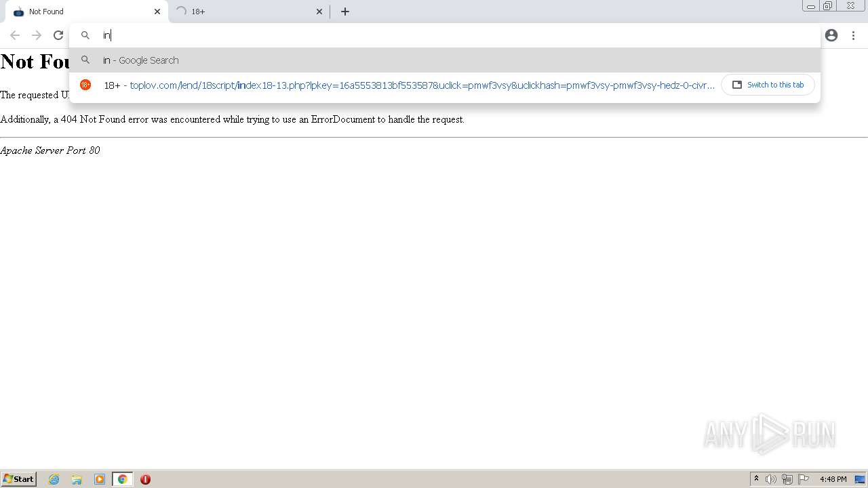Image resolution: width=868 pixels, height=488 pixels.
Task: Click the browser forward arrow
Action: [37, 35]
